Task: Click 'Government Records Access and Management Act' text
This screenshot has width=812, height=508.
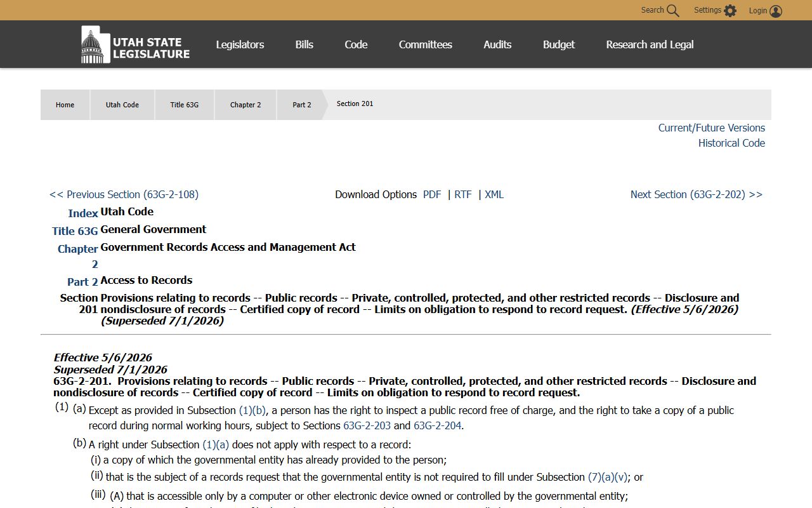Action: point(228,247)
